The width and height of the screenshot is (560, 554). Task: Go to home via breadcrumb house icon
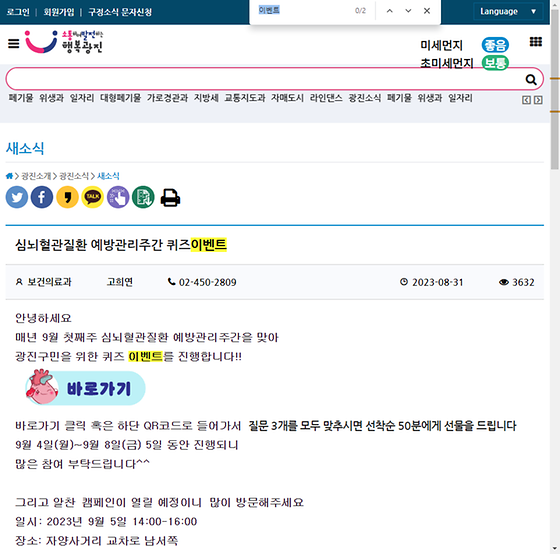pos(9,176)
